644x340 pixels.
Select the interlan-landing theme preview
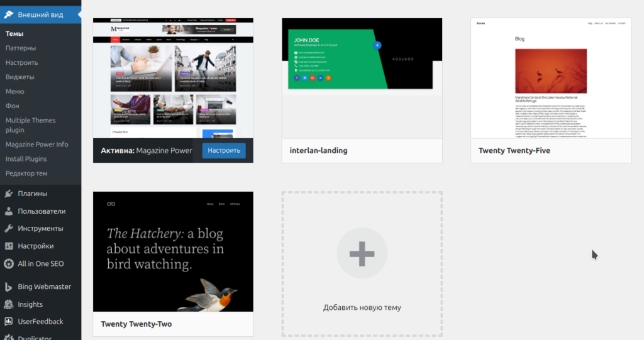tap(362, 78)
